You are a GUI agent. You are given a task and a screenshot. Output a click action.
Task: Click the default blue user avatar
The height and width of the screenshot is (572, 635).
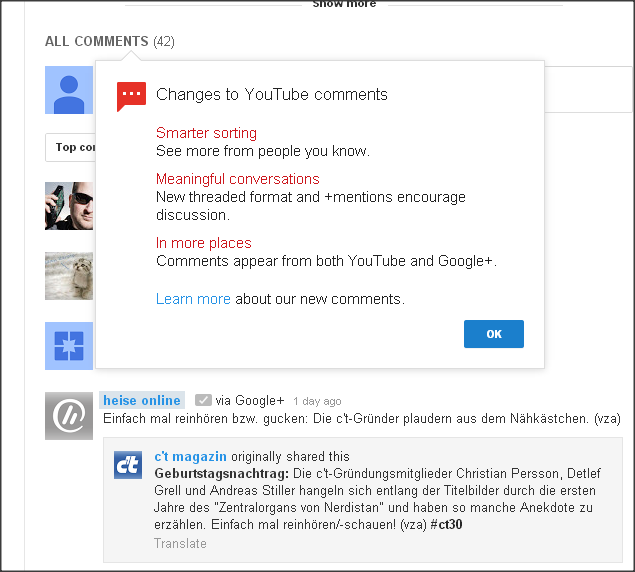pyautogui.click(x=69, y=90)
